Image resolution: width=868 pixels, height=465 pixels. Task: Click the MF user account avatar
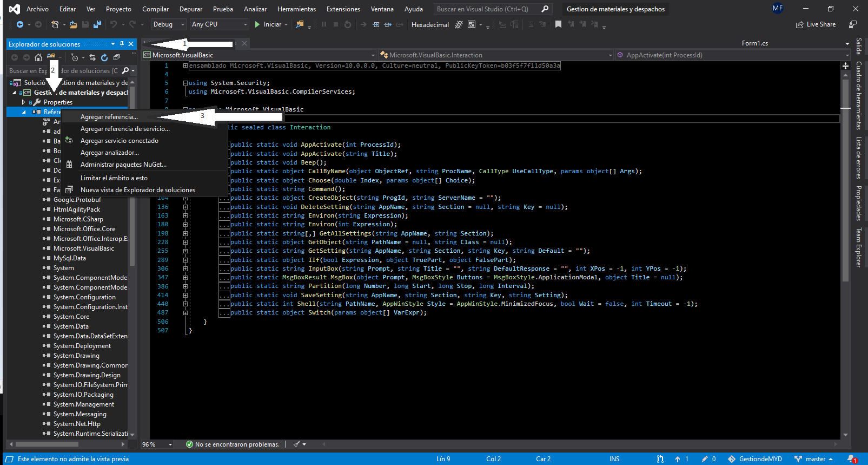point(778,9)
